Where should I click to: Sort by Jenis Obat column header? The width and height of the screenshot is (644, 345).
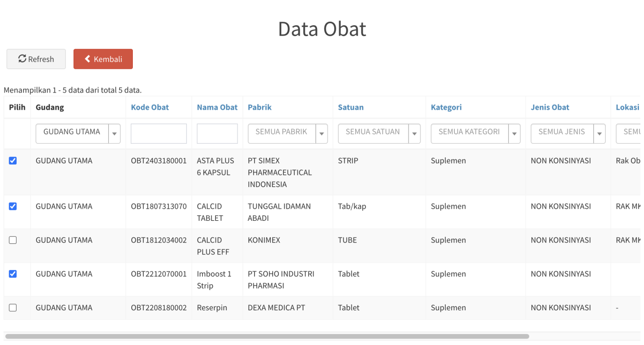pyautogui.click(x=550, y=107)
